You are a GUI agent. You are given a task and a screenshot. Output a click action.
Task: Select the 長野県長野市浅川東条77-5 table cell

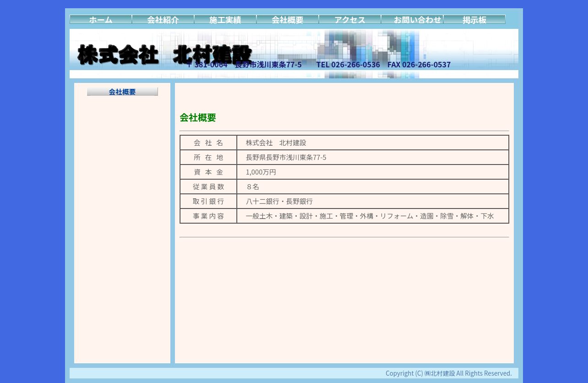coord(373,158)
